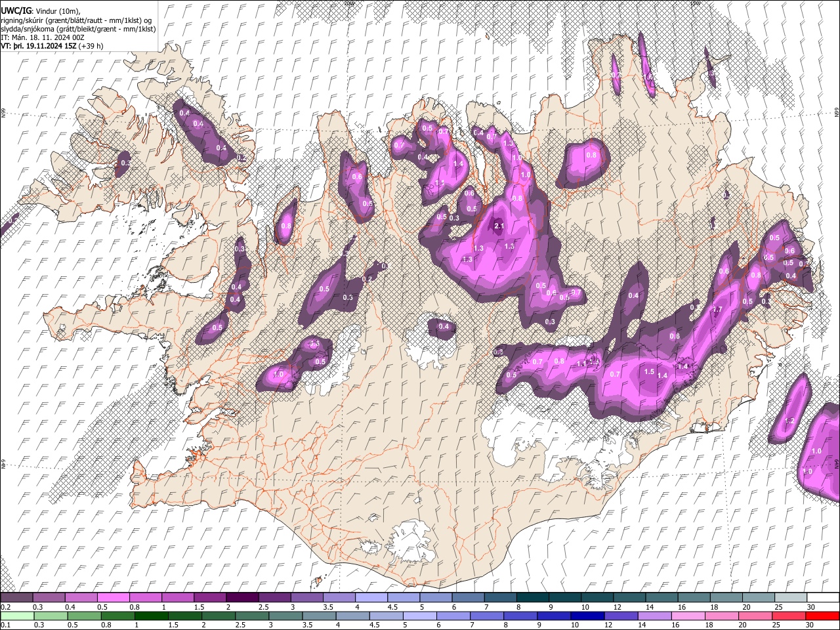This screenshot has width=840, height=630.
Task: Pick the gray-blue 3.5–4 rain legend swatch
Action: click(319, 616)
